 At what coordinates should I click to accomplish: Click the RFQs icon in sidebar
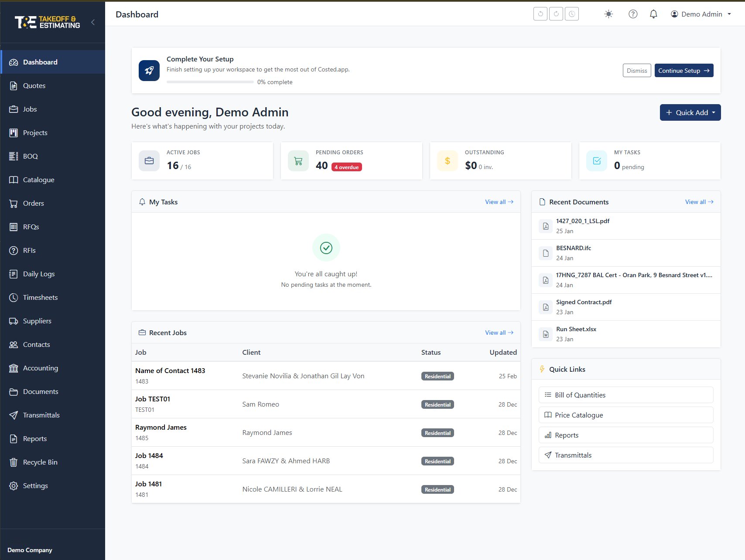pos(14,227)
